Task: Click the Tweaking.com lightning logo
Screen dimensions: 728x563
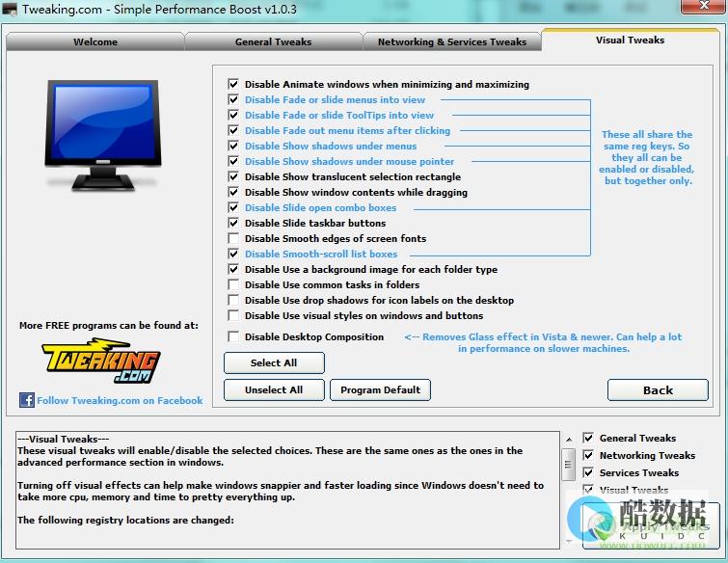Action: click(101, 361)
